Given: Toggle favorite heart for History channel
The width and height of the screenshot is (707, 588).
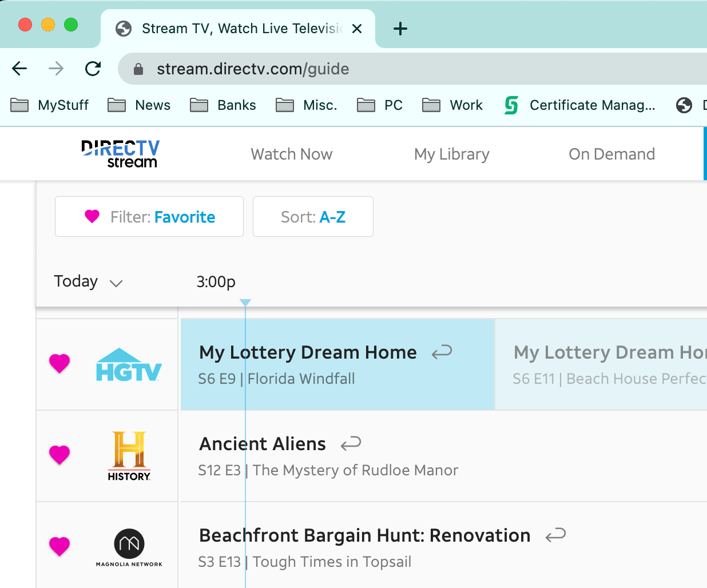Looking at the screenshot, I should 59,455.
